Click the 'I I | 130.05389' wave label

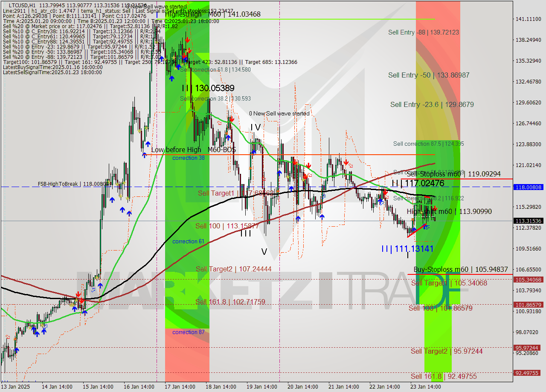[x=208, y=88]
